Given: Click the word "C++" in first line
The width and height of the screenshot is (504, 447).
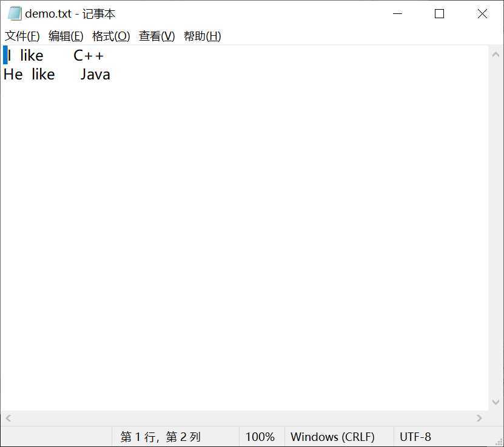Looking at the screenshot, I should 89,56.
